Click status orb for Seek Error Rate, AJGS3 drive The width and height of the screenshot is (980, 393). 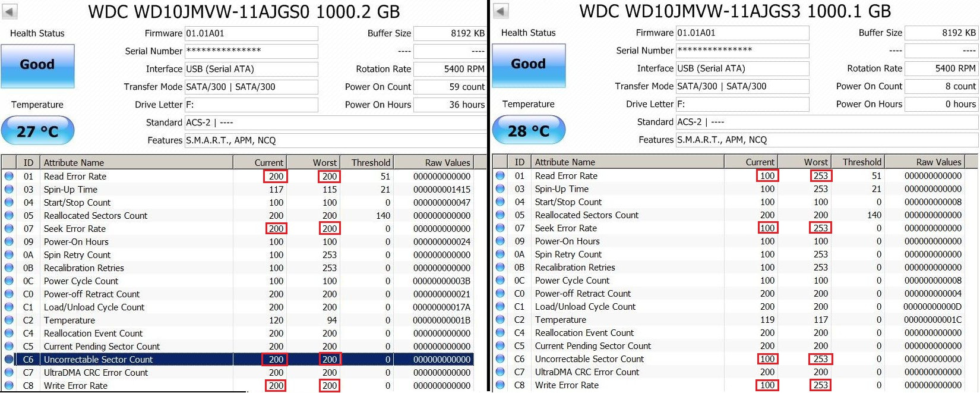coord(500,228)
